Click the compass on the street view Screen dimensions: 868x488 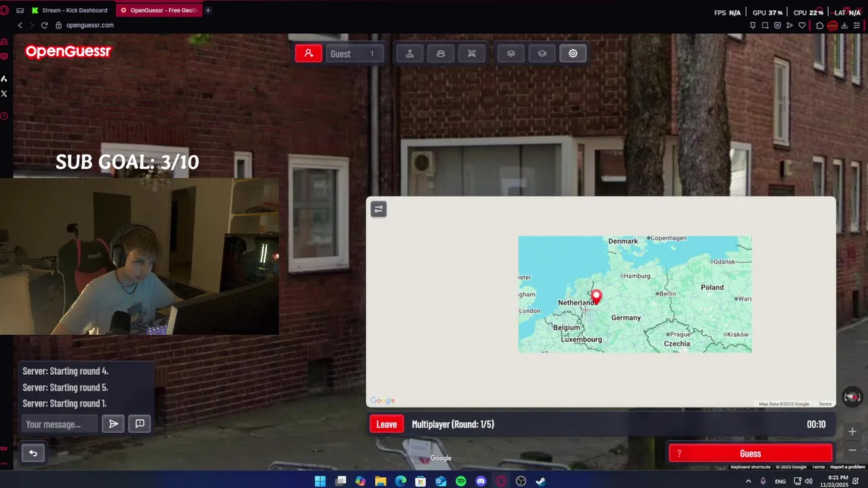point(852,396)
